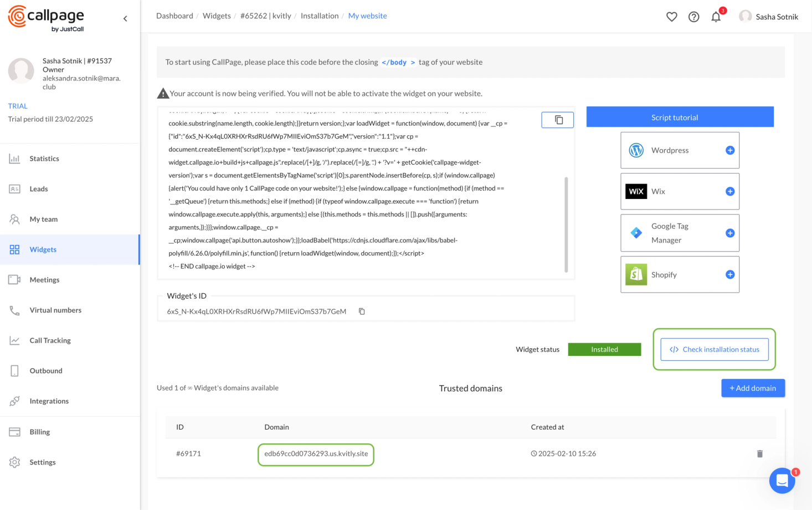The height and width of the screenshot is (510, 812).
Task: Click the Leads contact card icon
Action: tap(15, 189)
